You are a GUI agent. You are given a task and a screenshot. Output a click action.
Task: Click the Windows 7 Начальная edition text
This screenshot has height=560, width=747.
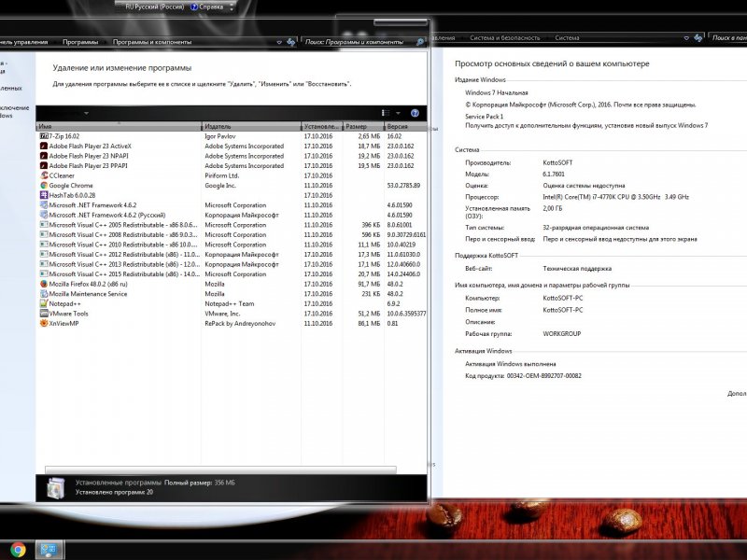click(497, 92)
